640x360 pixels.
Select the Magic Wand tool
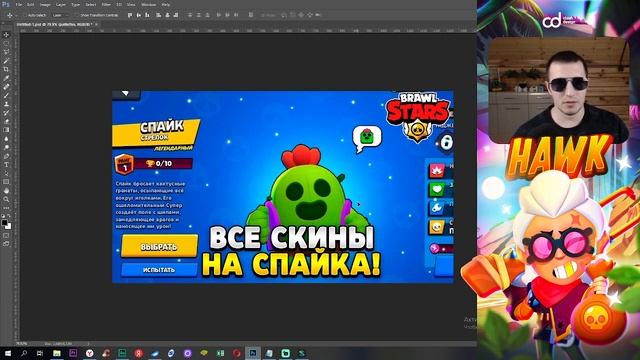coord(7,61)
